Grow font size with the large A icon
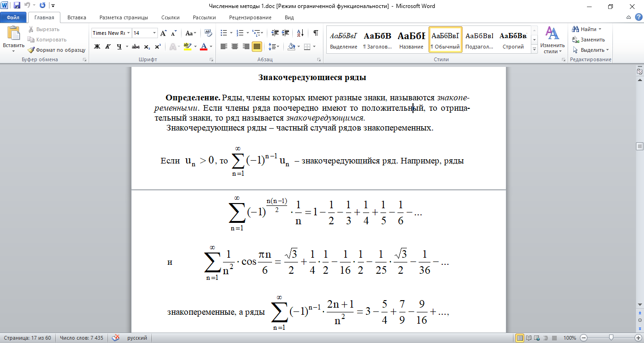Screen dimensions: 644x343 pyautogui.click(x=164, y=33)
